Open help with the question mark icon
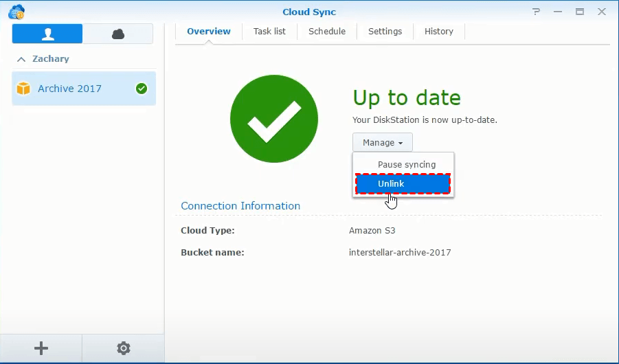 [x=536, y=12]
